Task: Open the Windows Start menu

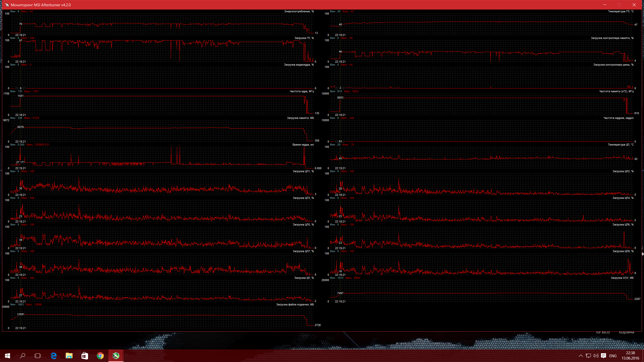Action: pos(8,356)
